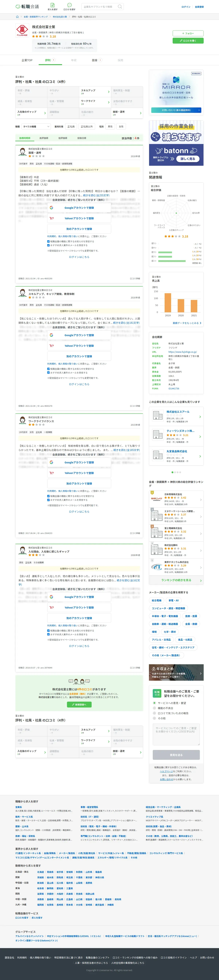
Task: Click the building icon next to ティーワンズネット
Action: click(158, 435)
